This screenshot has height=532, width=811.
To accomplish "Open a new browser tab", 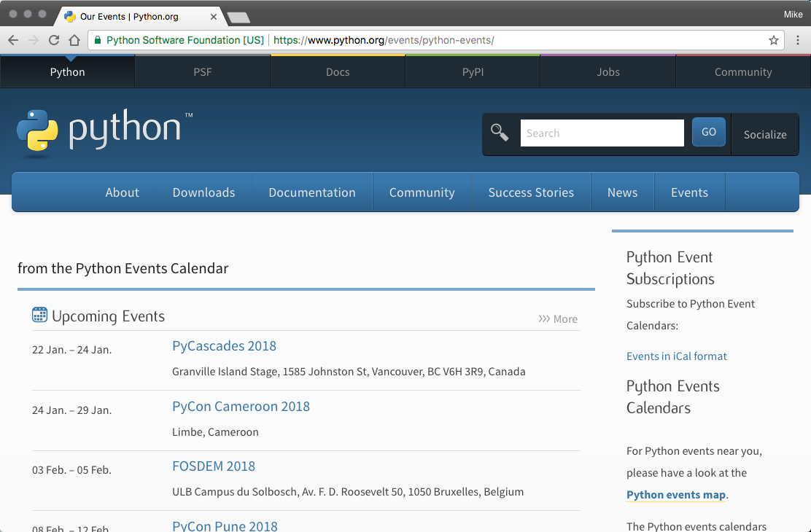I will 238,17.
